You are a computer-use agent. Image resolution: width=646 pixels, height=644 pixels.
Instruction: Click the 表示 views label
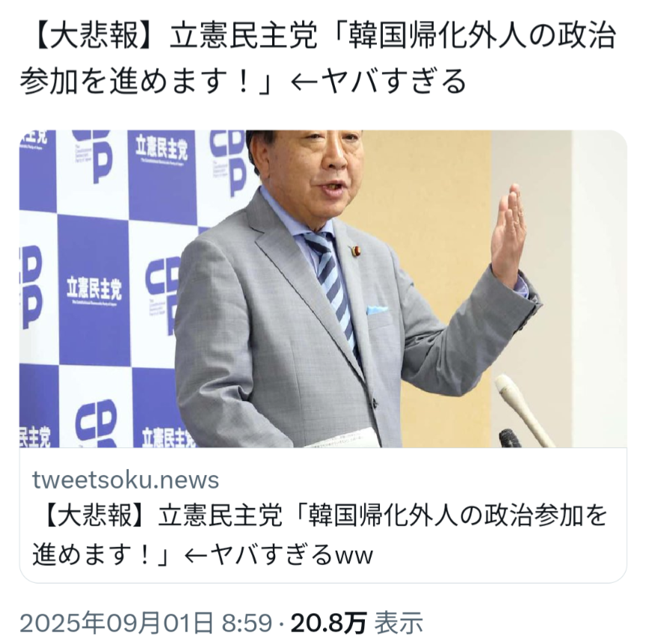(398, 622)
